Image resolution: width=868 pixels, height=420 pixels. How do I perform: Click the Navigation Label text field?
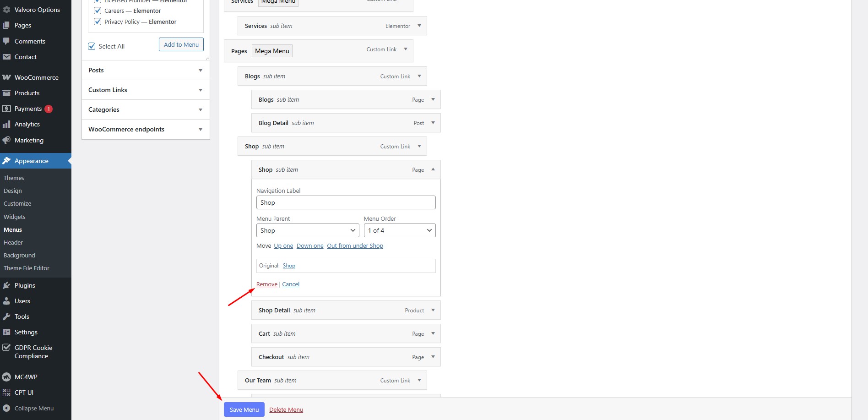click(x=346, y=202)
